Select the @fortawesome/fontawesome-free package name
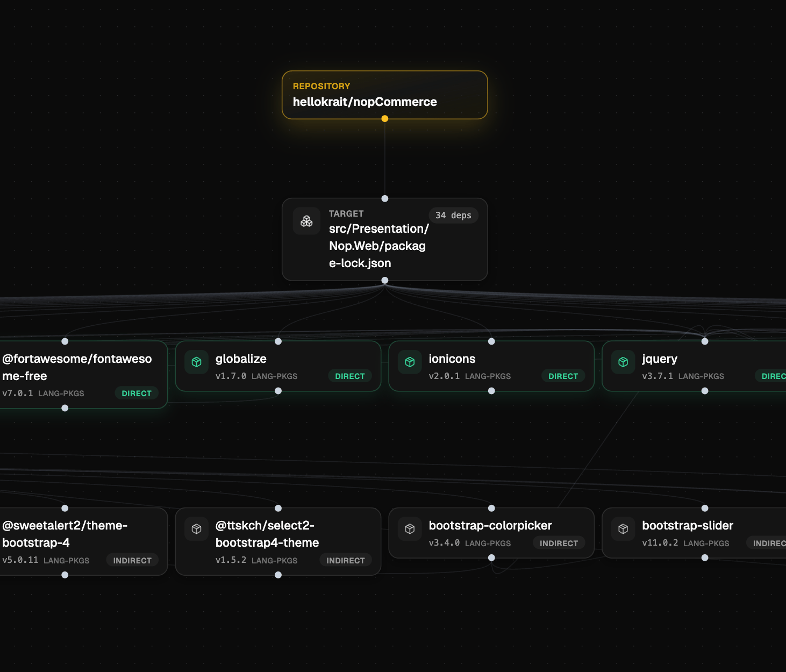 (x=77, y=367)
